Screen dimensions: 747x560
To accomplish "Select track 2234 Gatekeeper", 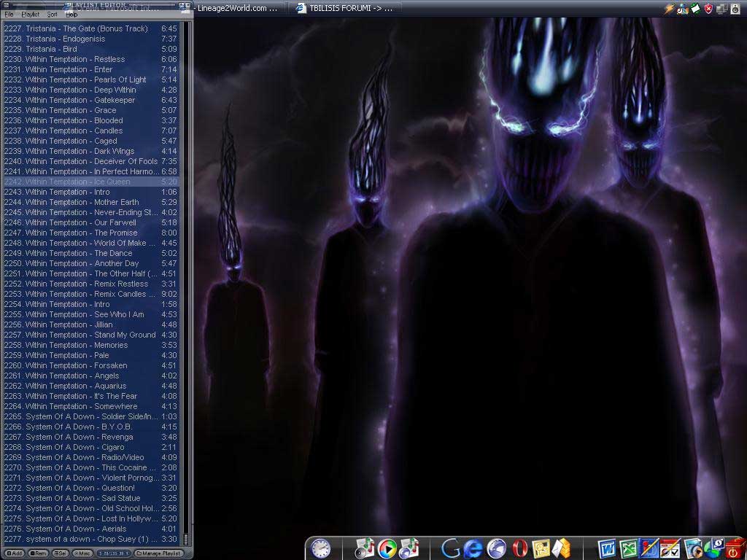I will point(90,100).
